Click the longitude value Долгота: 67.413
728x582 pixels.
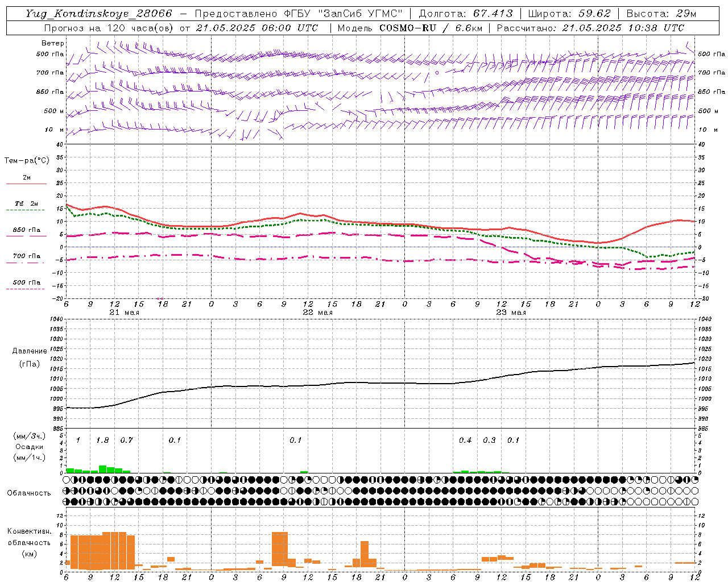[x=466, y=14]
